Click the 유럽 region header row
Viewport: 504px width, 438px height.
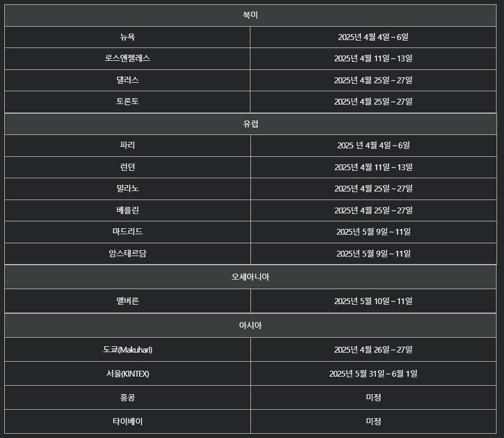coord(250,124)
